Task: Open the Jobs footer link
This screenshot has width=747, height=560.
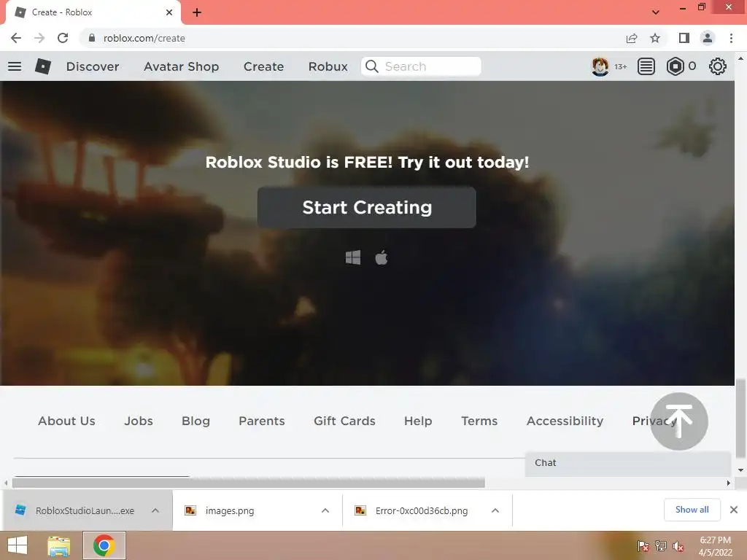Action: pos(139,421)
